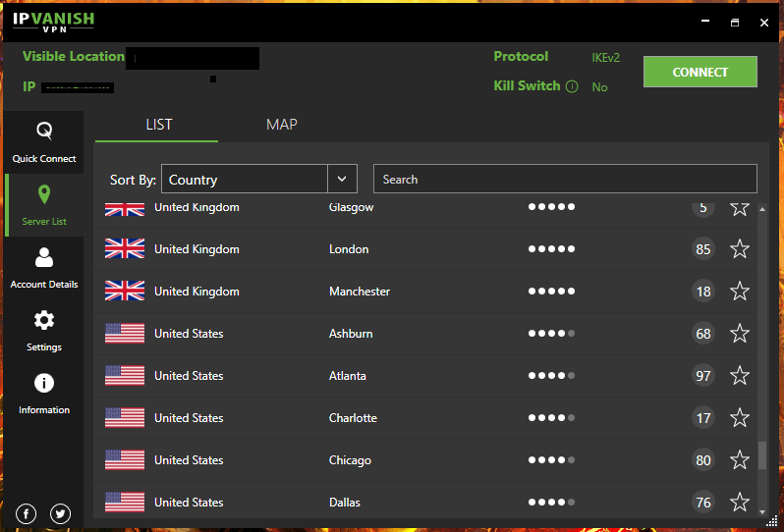Open the Quick Connect panel

click(x=44, y=142)
